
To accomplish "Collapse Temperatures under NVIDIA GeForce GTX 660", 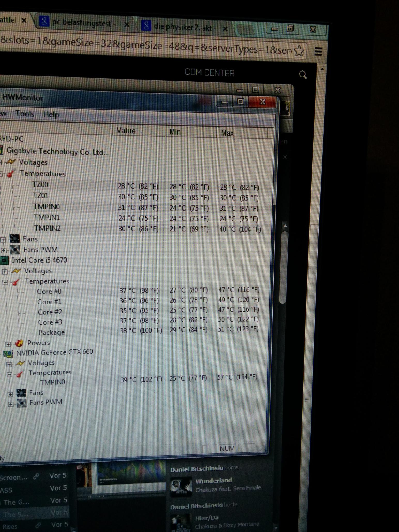I will click(x=9, y=374).
